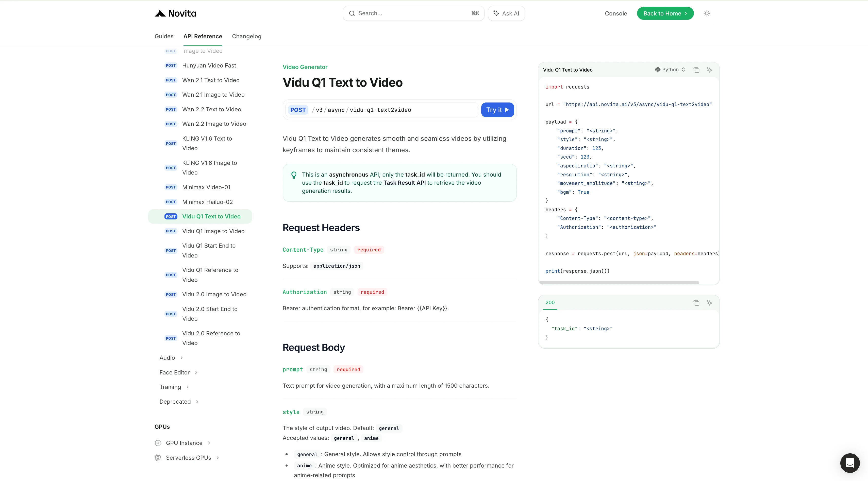
Task: Expand the GPU Instance group
Action: tap(209, 443)
